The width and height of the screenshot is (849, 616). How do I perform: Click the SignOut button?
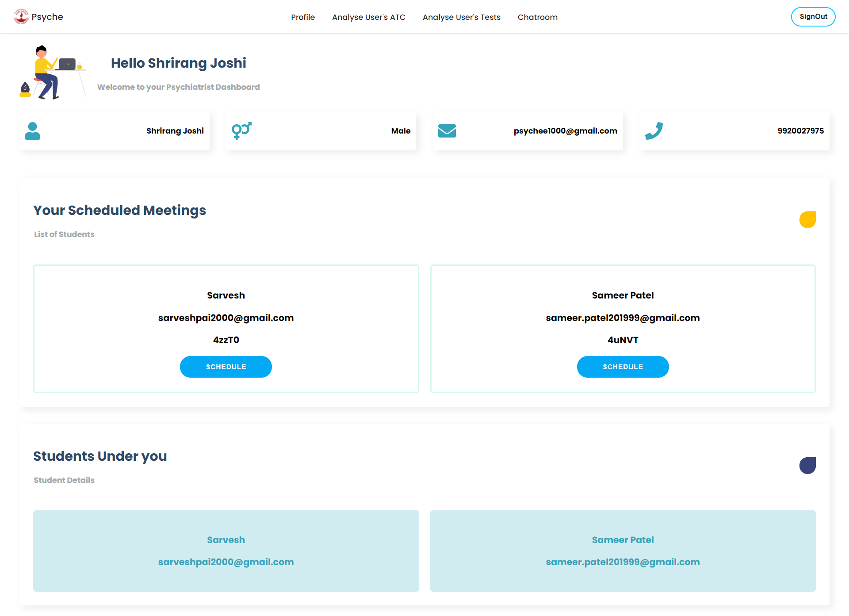[813, 17]
